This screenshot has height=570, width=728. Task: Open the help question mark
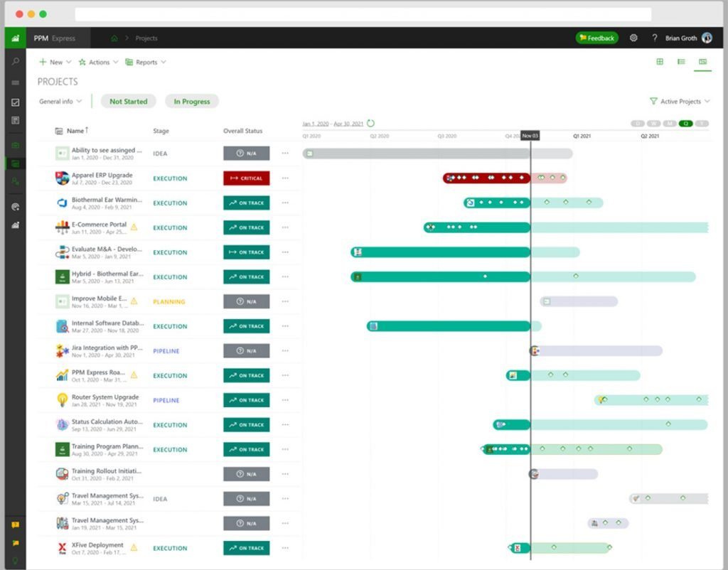coord(655,38)
